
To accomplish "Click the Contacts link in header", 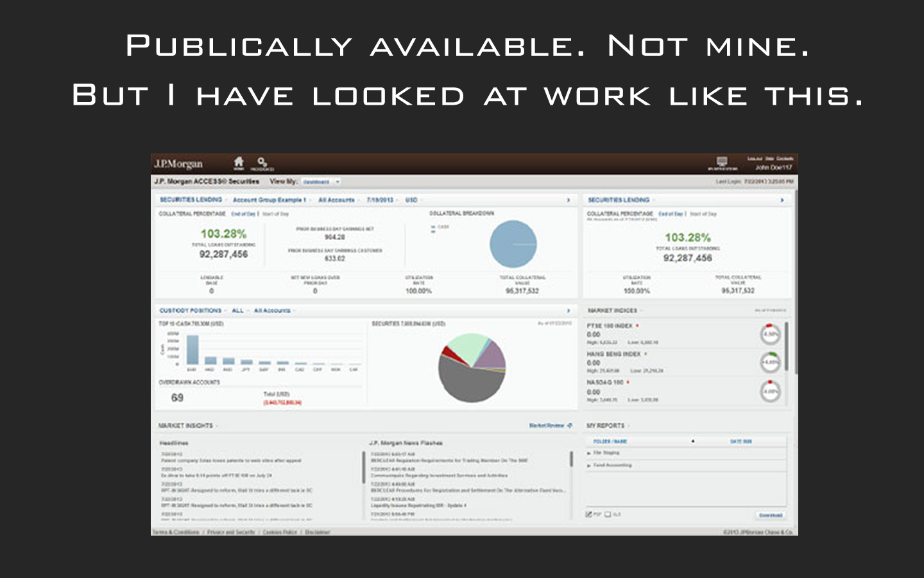I will (785, 159).
